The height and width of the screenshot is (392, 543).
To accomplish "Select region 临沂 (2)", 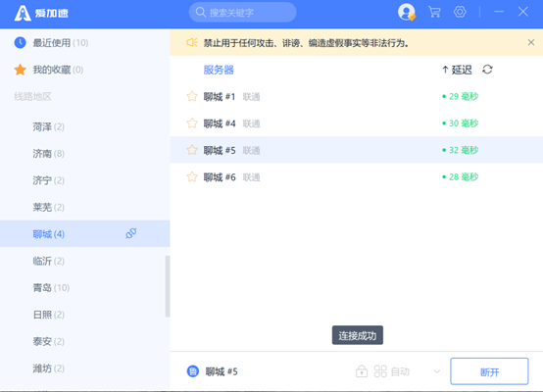I will click(85, 261).
